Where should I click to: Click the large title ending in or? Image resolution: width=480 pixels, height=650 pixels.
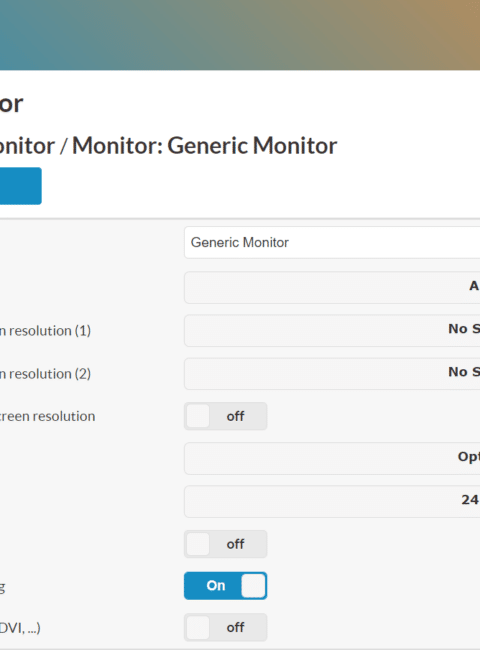(12, 104)
